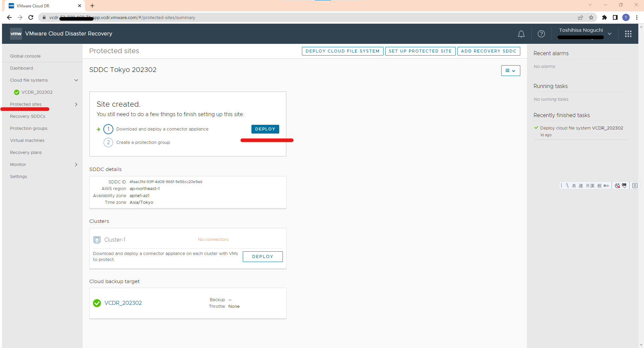Open the tab search chevron
644x348 pixels.
click(590, 5)
